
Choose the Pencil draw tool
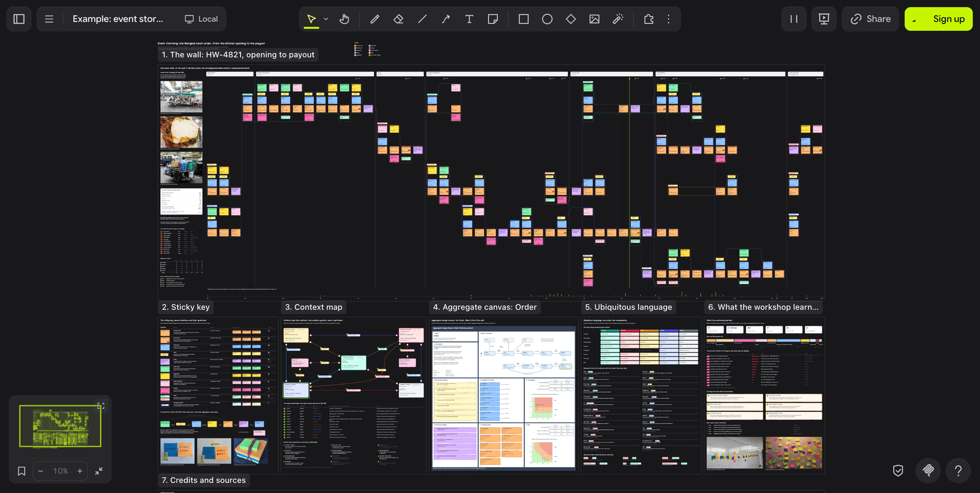[x=375, y=19]
